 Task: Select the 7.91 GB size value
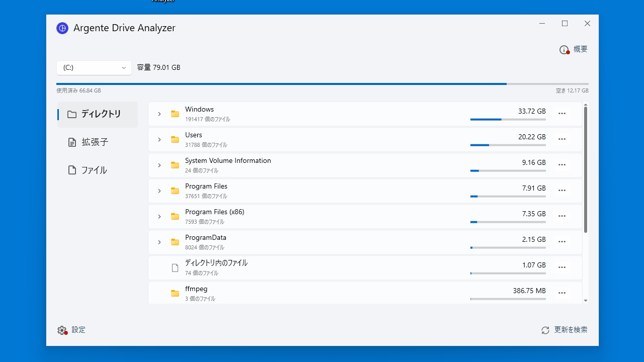534,188
